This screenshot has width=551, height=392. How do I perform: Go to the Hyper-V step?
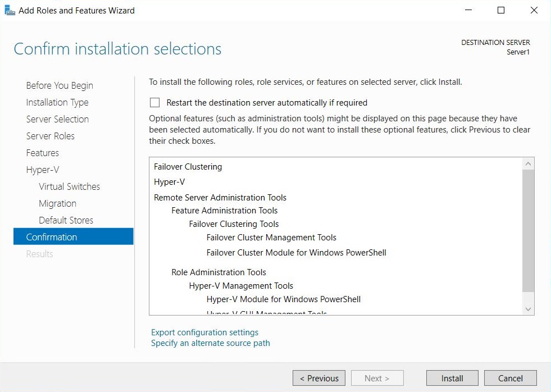43,170
